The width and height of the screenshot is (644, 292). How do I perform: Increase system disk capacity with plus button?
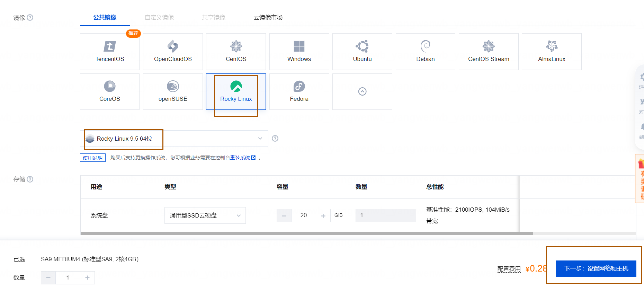pyautogui.click(x=323, y=215)
